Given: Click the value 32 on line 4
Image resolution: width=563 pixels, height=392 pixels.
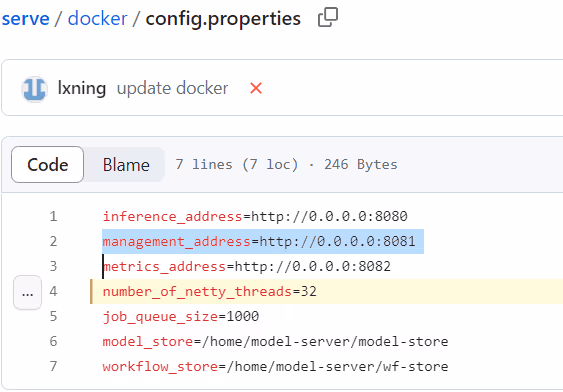Looking at the screenshot, I should 309,291.
